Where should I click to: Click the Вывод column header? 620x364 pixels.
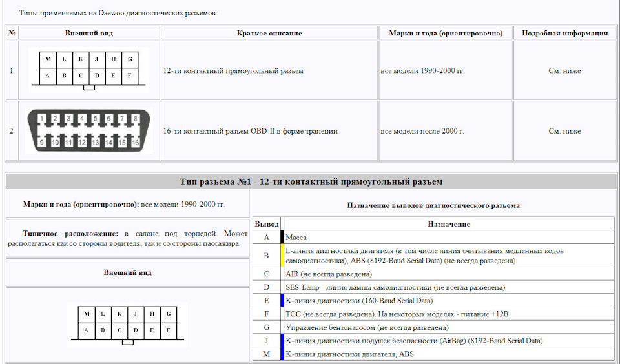point(267,224)
